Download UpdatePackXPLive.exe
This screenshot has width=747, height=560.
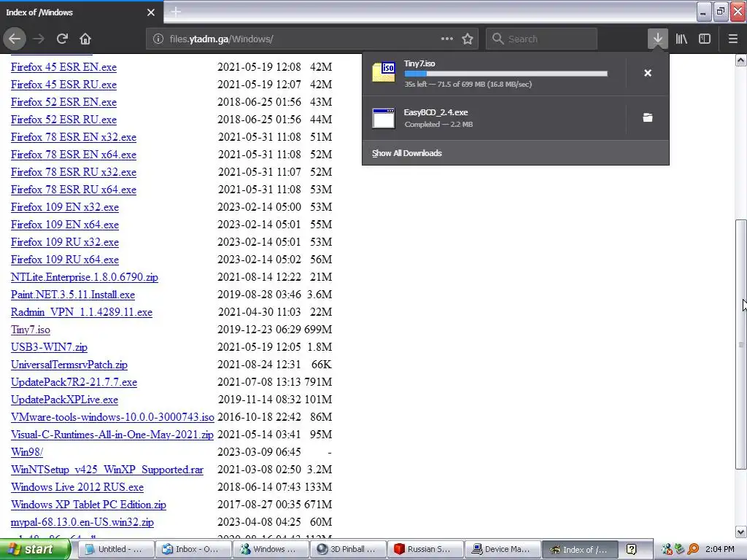pyautogui.click(x=65, y=400)
